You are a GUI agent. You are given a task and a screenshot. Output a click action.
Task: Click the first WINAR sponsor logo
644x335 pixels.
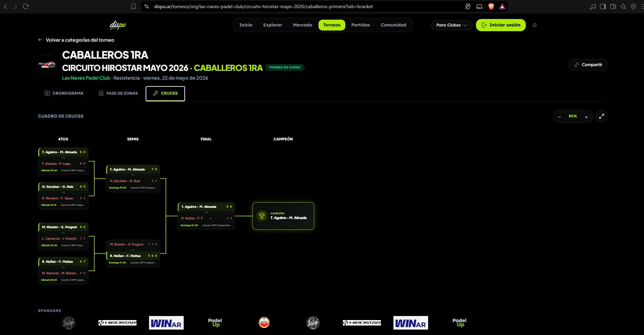tap(166, 323)
